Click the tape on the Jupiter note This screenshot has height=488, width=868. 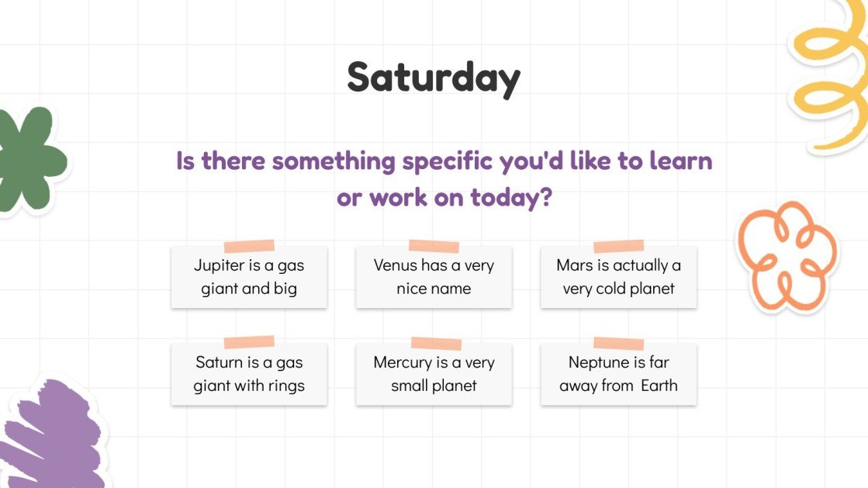[249, 246]
